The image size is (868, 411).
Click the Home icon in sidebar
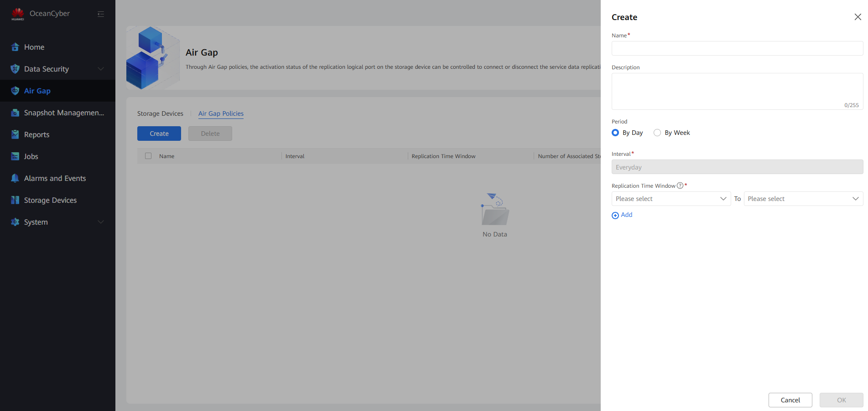(x=15, y=47)
